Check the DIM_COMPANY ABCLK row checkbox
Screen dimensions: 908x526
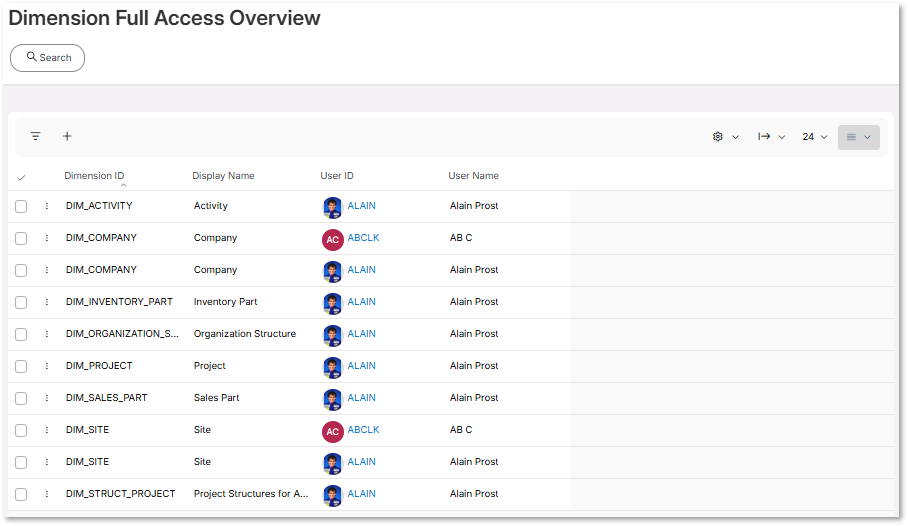[21, 238]
